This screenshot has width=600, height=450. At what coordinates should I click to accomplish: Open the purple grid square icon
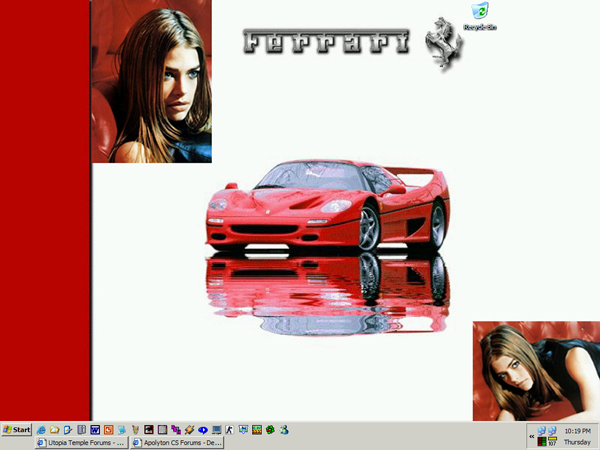[162, 430]
